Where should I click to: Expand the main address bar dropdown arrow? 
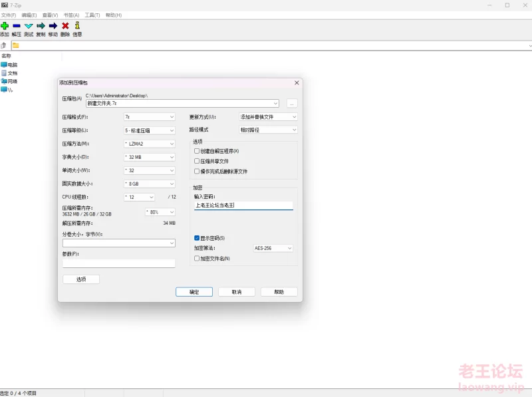pos(529,46)
